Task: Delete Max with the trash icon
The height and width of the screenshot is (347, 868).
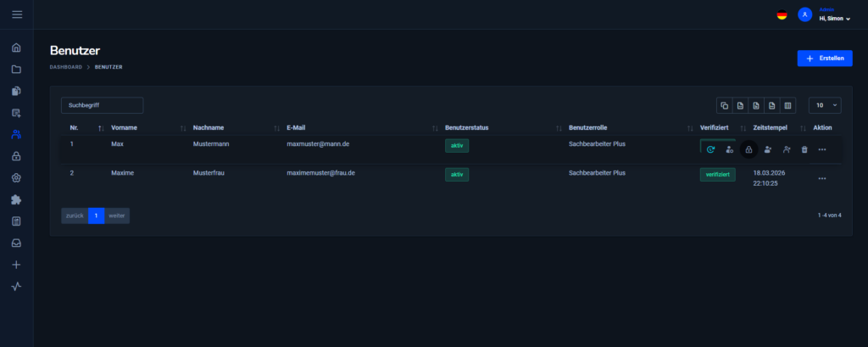Action: [805, 149]
